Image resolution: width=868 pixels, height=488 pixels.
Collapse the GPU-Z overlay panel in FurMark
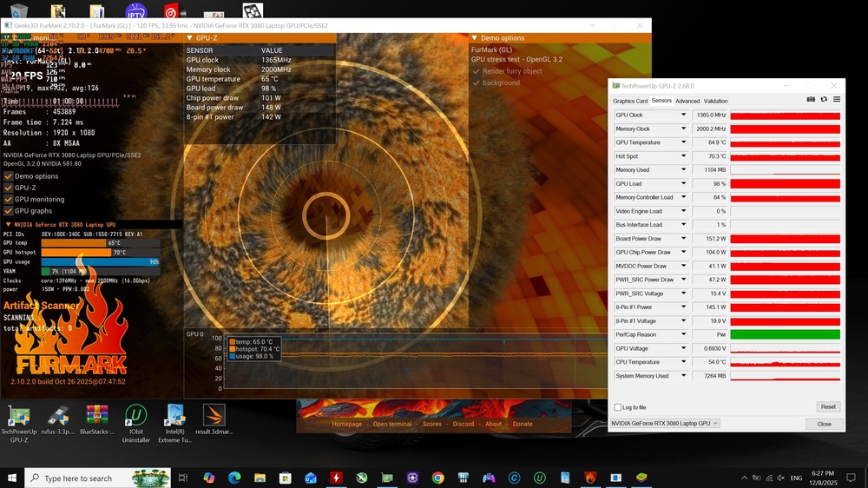coord(188,38)
